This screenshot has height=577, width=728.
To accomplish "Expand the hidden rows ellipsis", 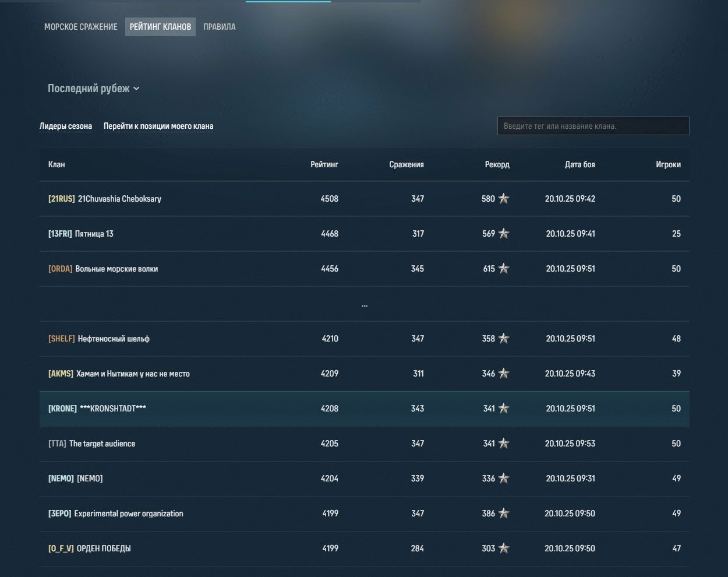I will click(x=365, y=305).
